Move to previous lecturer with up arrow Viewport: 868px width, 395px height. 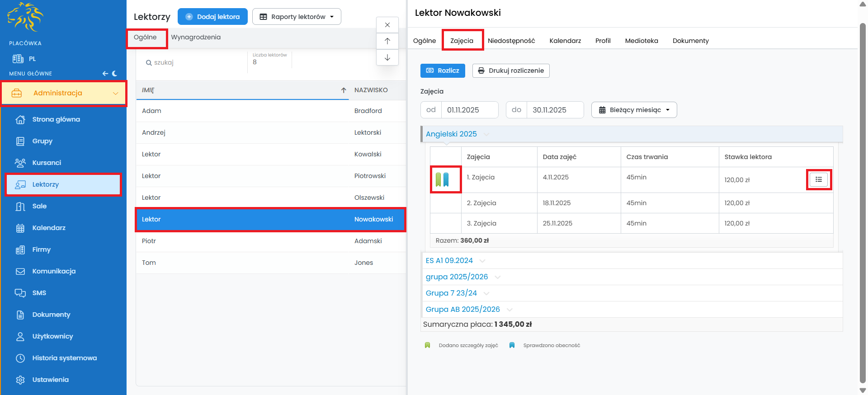pyautogui.click(x=387, y=41)
